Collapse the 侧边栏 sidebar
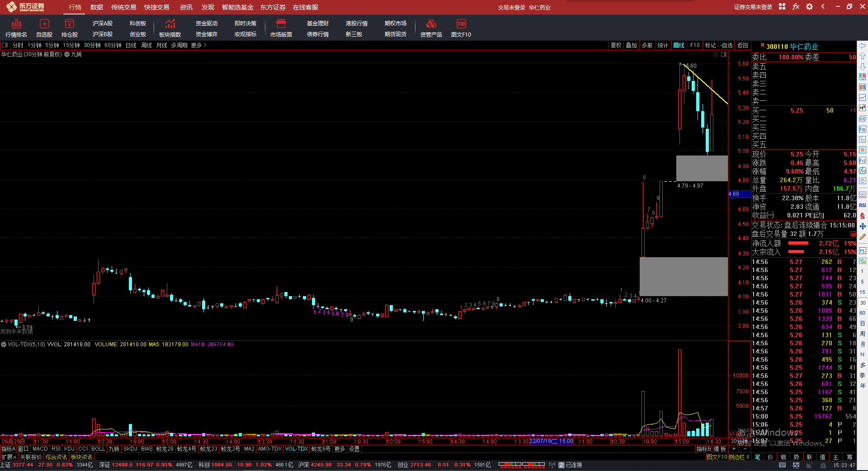 click(x=739, y=457)
